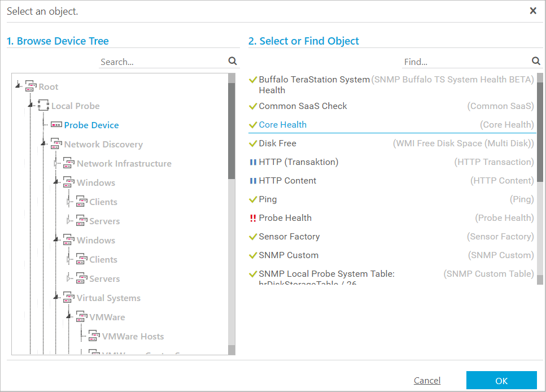This screenshot has height=392, width=546.
Task: Collapse the Network Discovery group
Action: click(x=43, y=143)
